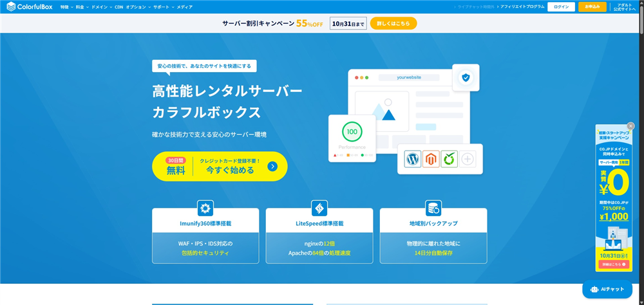This screenshot has height=305, width=644.
Task: Open the CDN menu item
Action: (118, 7)
